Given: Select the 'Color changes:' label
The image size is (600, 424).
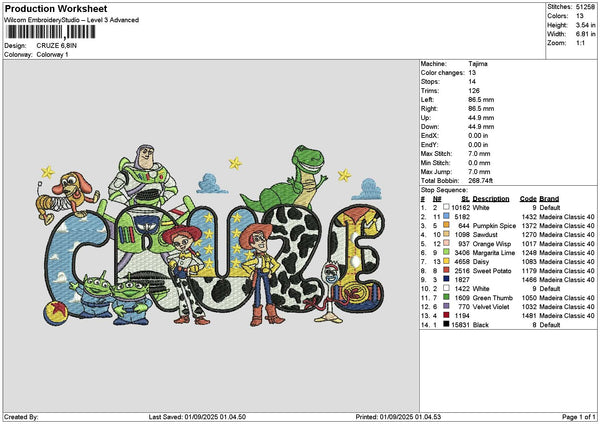Looking at the screenshot, I should [442, 73].
